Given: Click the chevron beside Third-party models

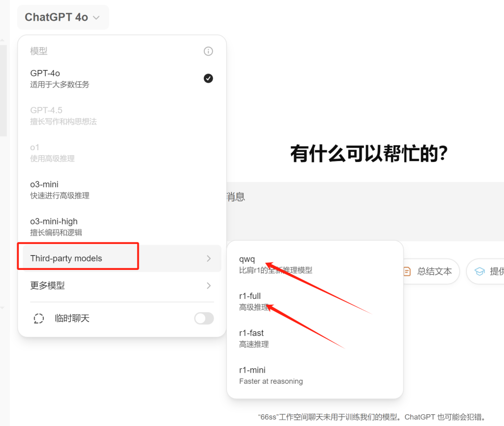Looking at the screenshot, I should (x=209, y=259).
